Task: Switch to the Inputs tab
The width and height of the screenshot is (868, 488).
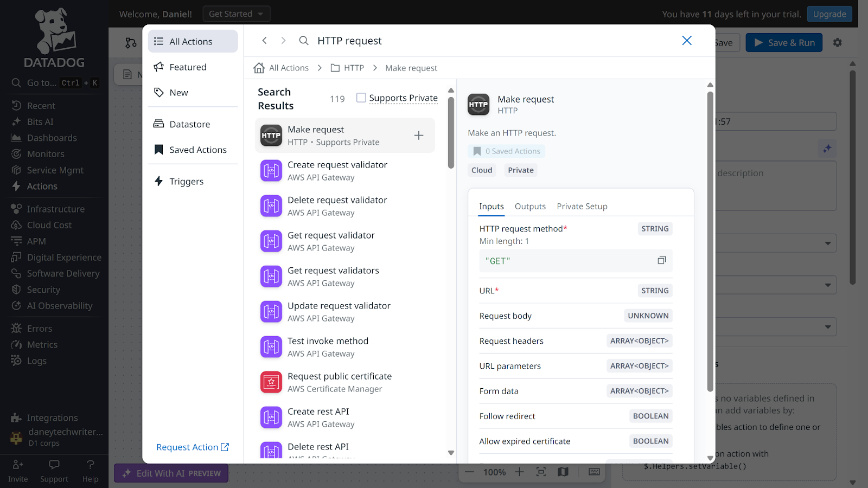Action: point(492,207)
